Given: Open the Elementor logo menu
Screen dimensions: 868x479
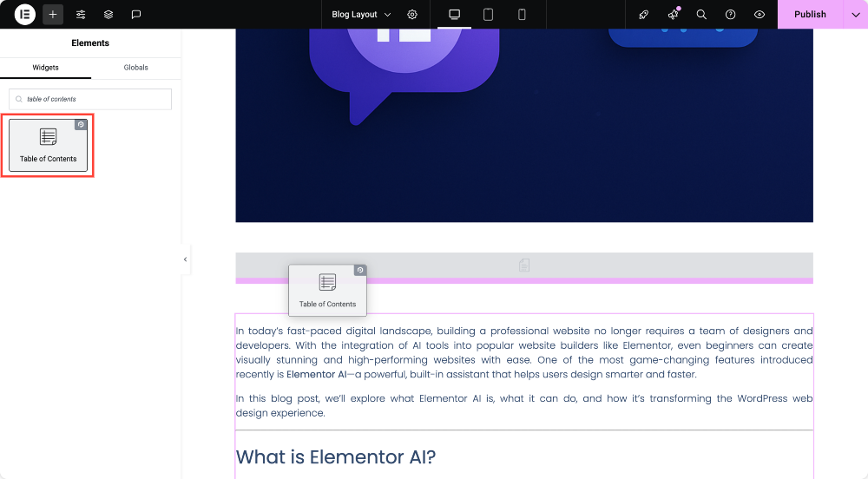Looking at the screenshot, I should (25, 15).
